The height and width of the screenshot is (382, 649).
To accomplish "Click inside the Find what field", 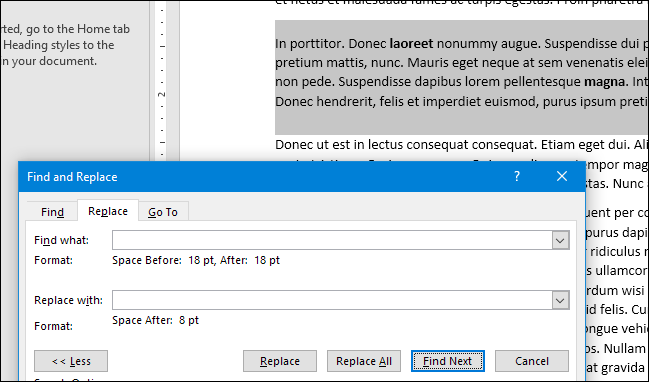I will pos(332,240).
